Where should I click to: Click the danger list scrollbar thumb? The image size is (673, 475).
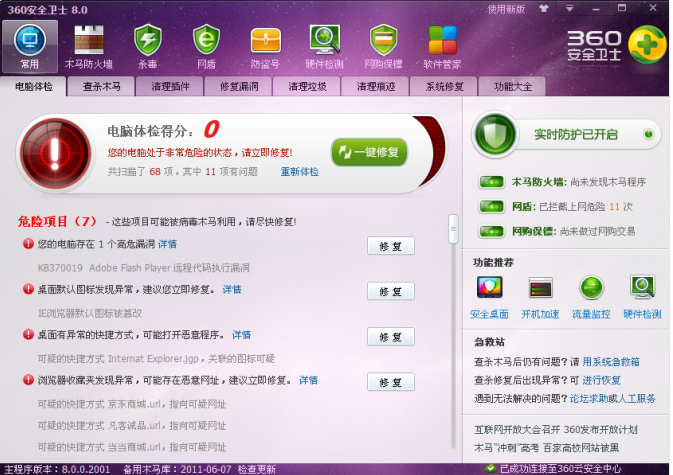[453, 229]
